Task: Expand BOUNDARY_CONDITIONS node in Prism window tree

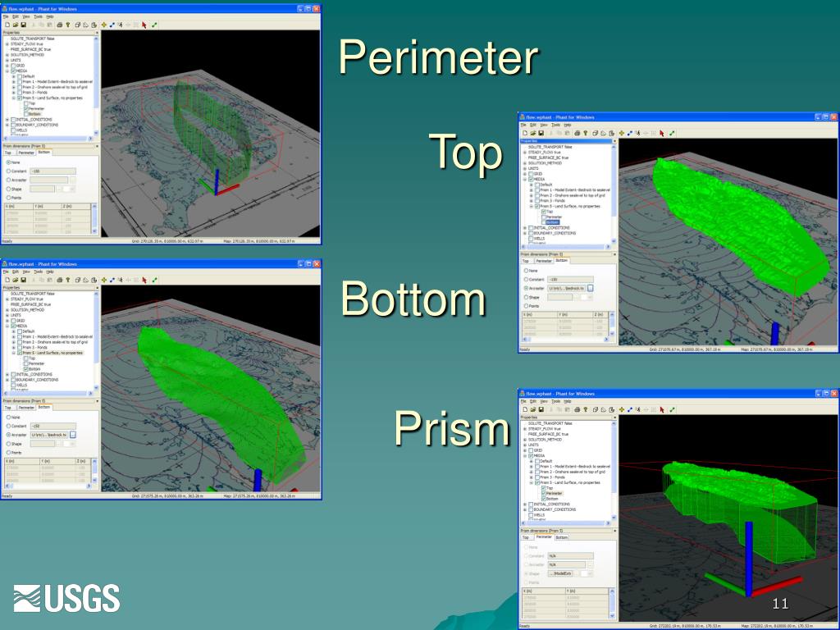Action: coord(524,509)
